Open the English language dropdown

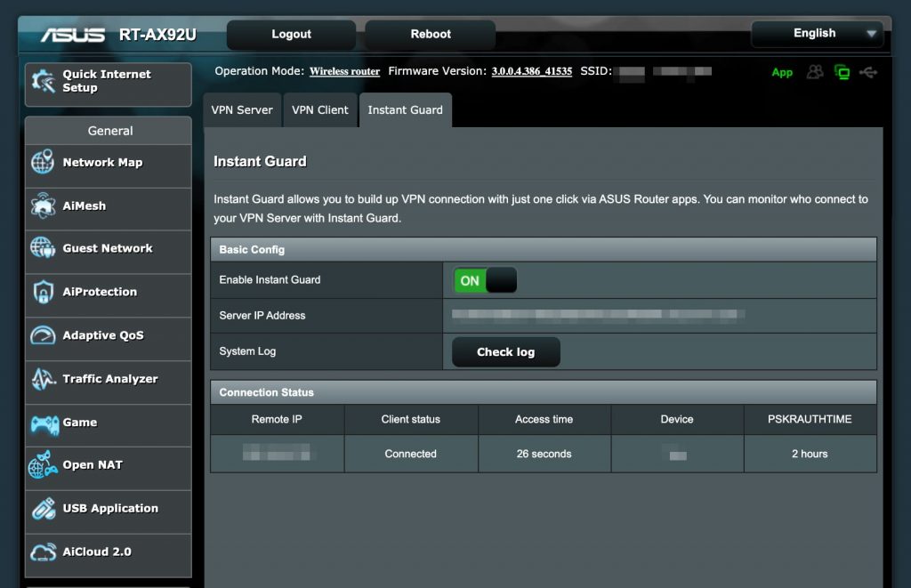818,34
